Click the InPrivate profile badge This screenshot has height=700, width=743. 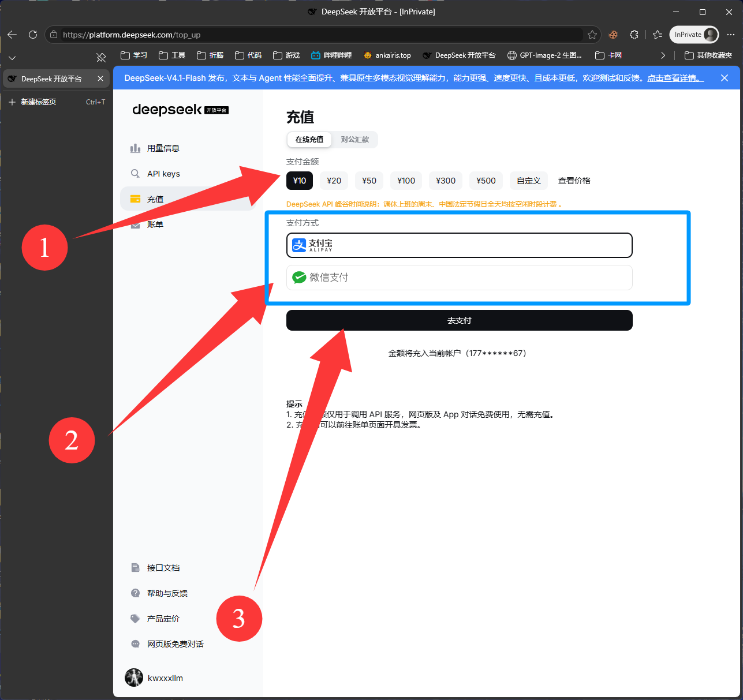click(x=694, y=35)
